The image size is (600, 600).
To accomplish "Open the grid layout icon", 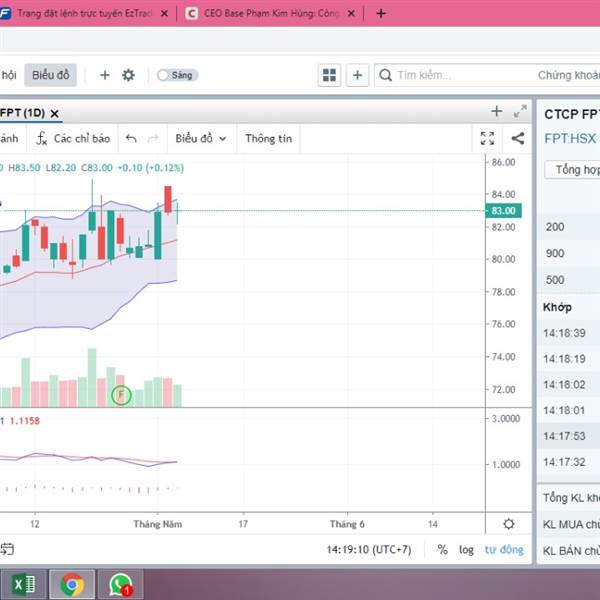I will pyautogui.click(x=329, y=75).
